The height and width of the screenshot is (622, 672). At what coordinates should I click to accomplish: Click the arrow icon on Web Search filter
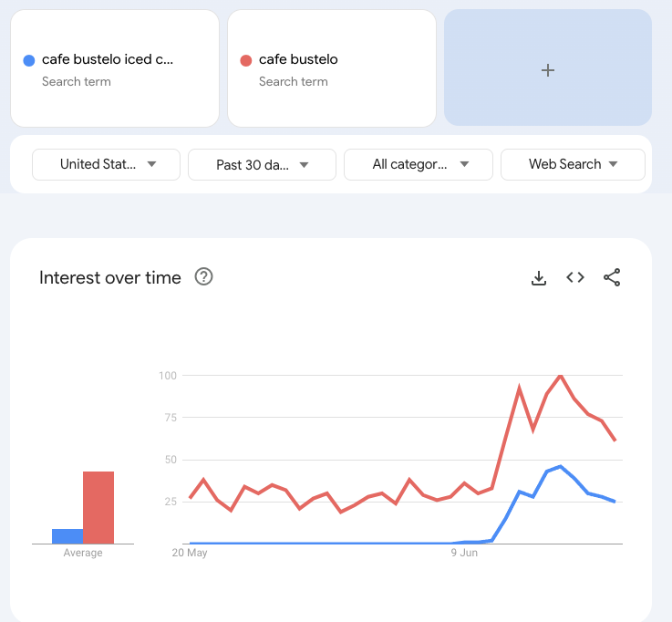(x=613, y=164)
